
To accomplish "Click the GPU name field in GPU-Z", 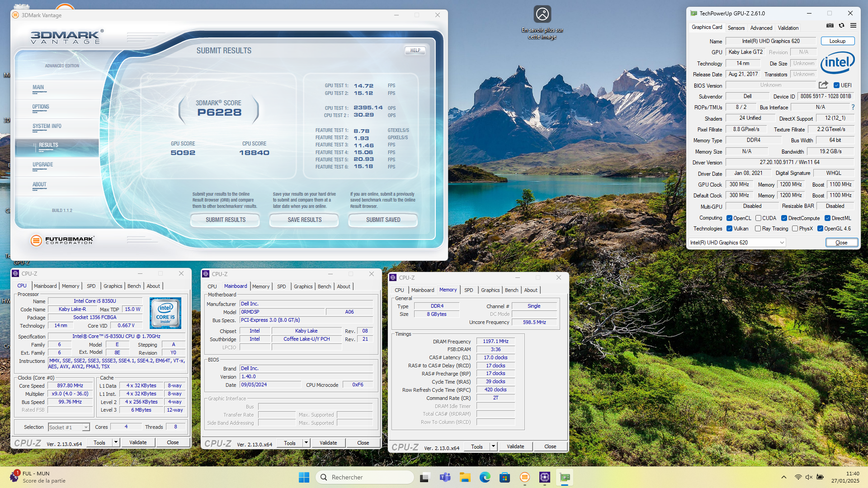I will 770,41.
